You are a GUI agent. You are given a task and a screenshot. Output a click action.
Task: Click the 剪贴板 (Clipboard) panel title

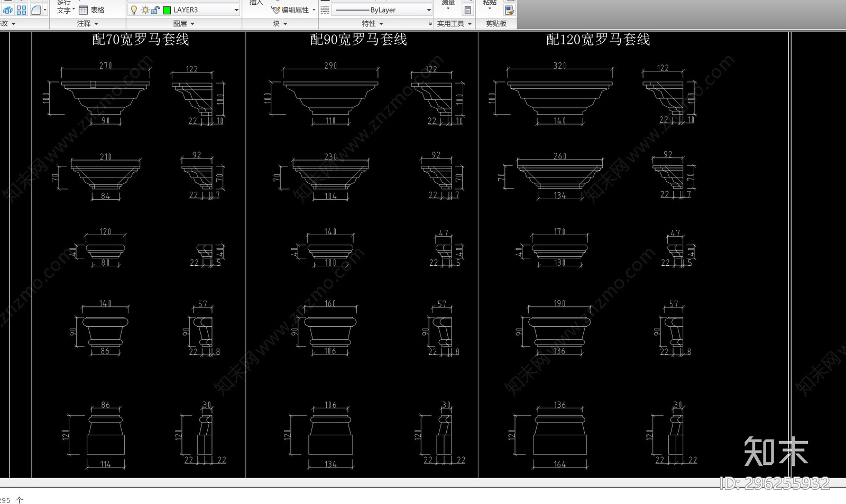tap(496, 24)
